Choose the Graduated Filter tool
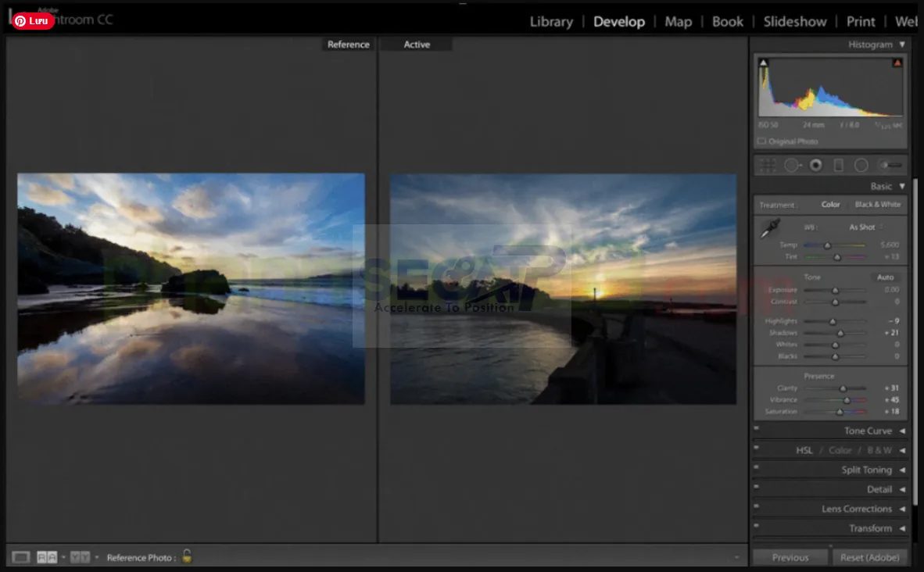The height and width of the screenshot is (572, 924). (x=838, y=165)
